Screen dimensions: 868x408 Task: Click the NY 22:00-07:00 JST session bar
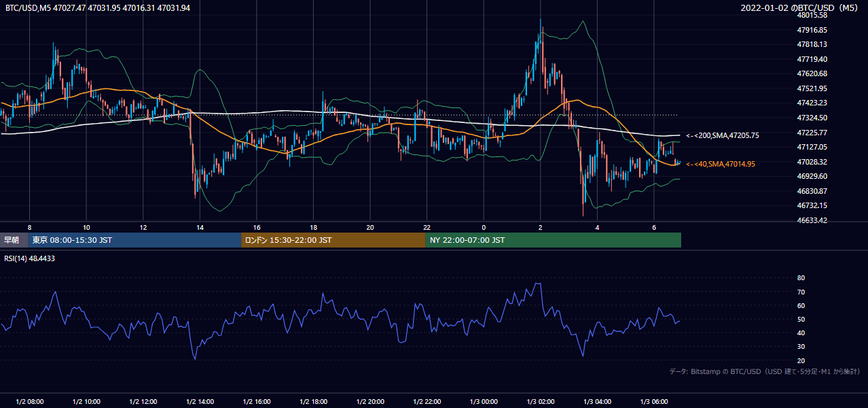[x=554, y=240]
